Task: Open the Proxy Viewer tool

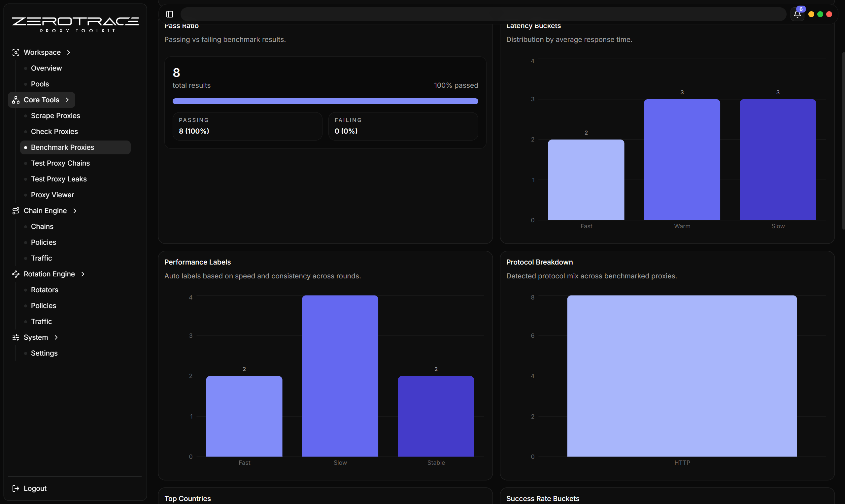Action: [x=52, y=195]
